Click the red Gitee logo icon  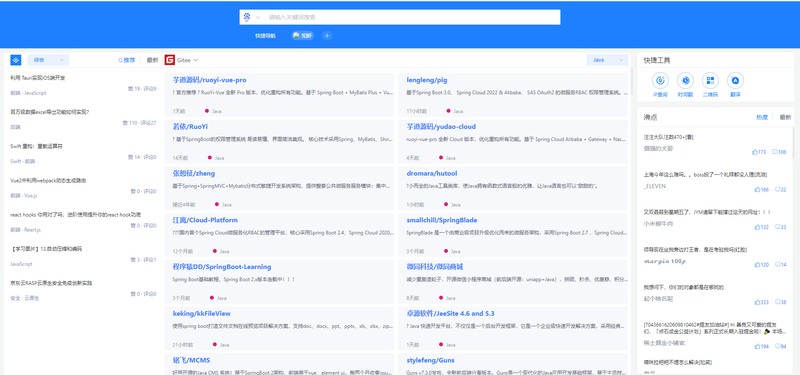pos(169,60)
